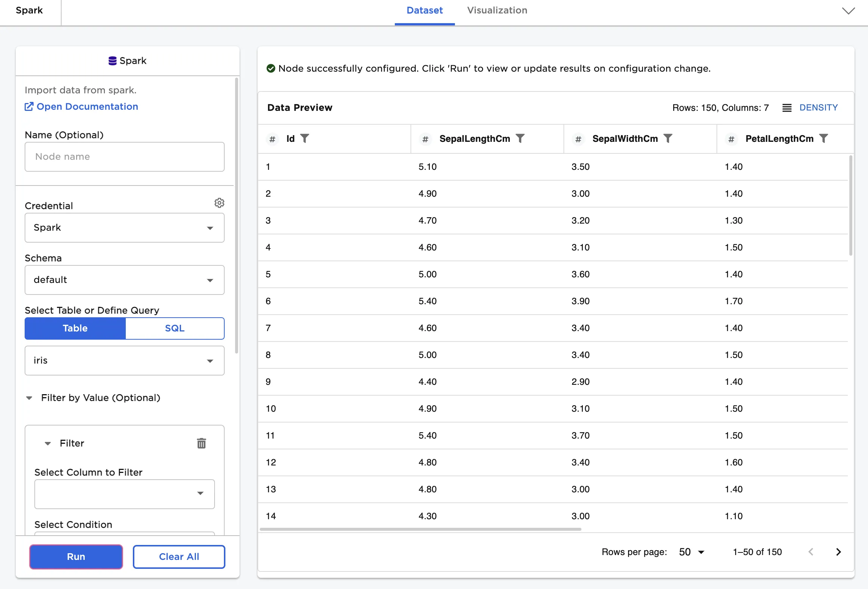The height and width of the screenshot is (589, 868).
Task: Collapse panel with the top-right chevron
Action: tap(848, 11)
